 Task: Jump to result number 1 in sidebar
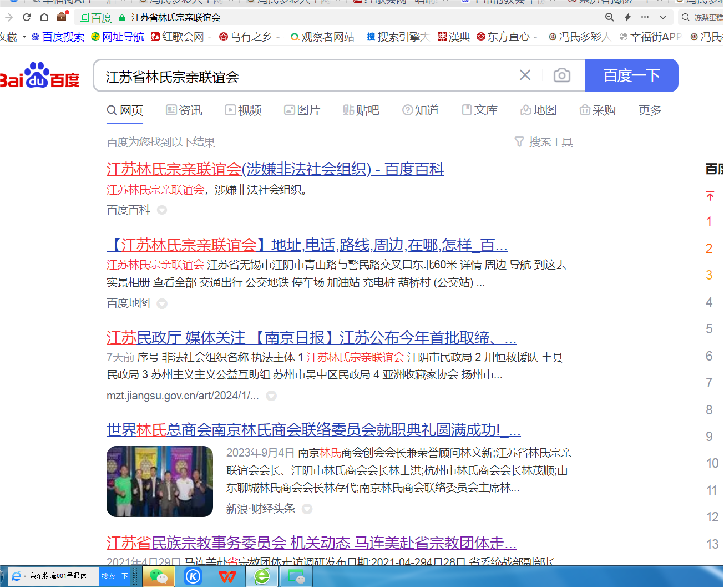(x=709, y=222)
